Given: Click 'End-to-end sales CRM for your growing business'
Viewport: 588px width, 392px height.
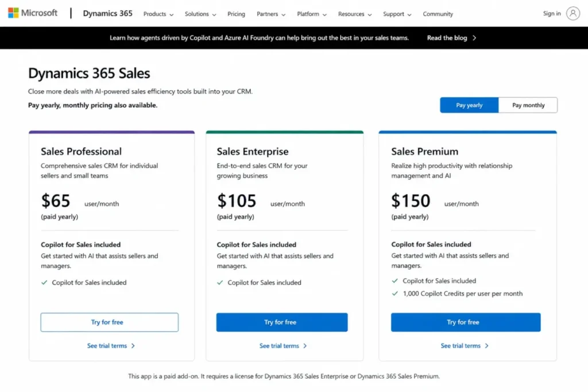Looking at the screenshot, I should [x=262, y=170].
